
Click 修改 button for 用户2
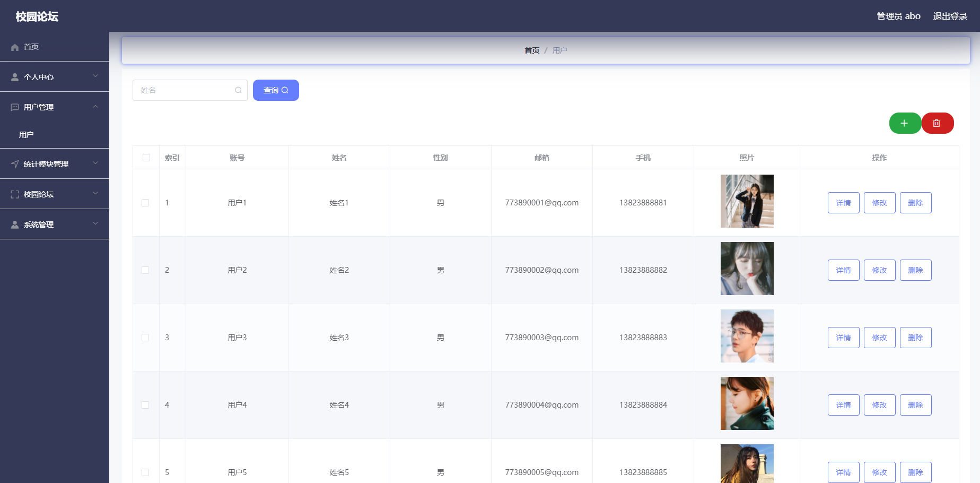click(880, 270)
